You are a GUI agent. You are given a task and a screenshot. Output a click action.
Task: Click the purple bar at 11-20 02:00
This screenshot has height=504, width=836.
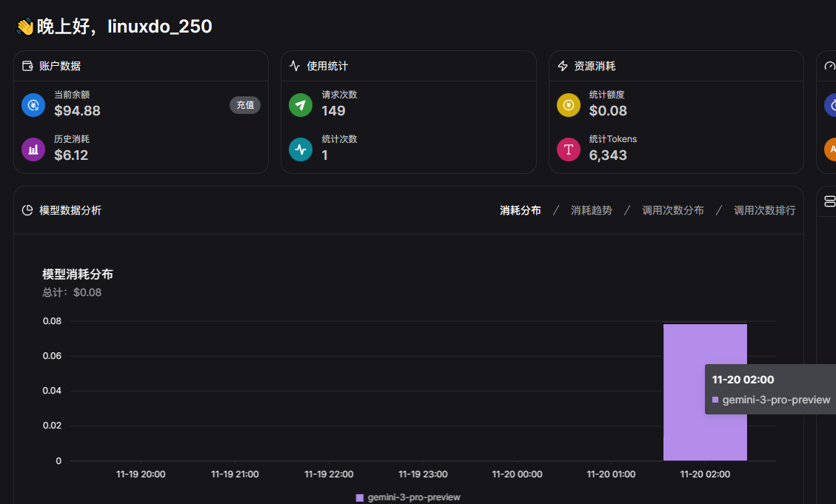pos(705,392)
